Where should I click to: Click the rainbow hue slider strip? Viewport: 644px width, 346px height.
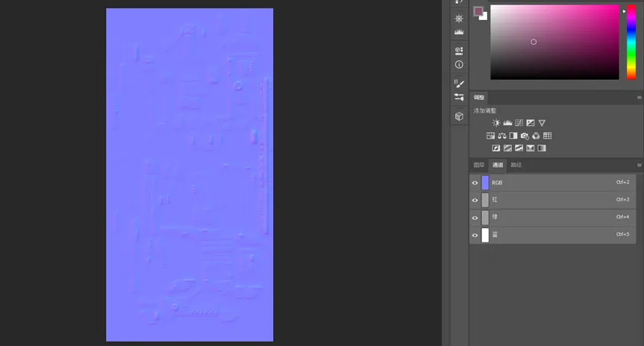tap(631, 42)
